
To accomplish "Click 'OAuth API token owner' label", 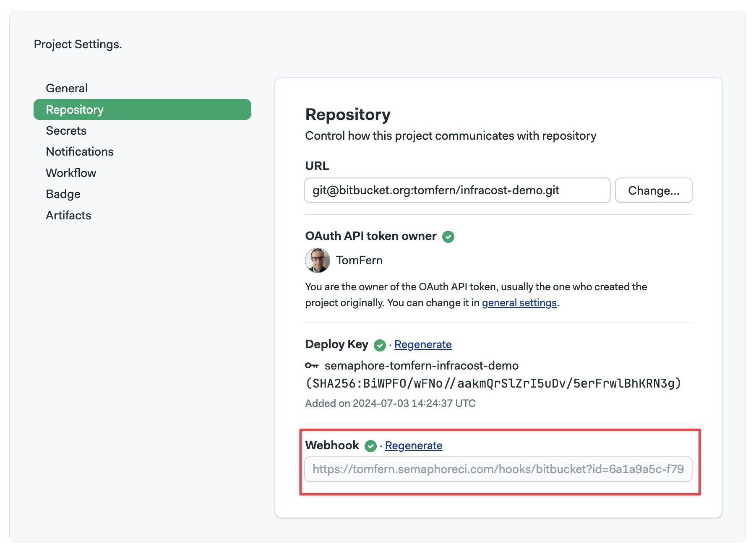I will pos(371,236).
